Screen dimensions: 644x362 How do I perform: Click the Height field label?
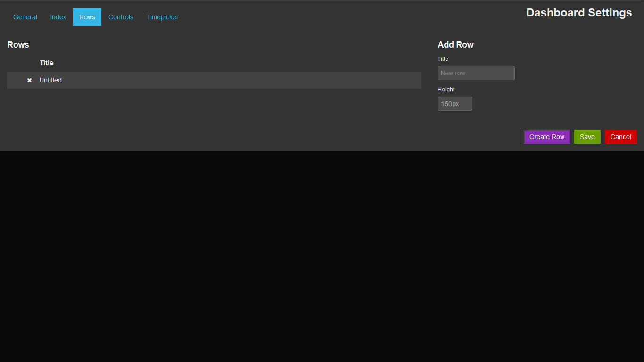(x=446, y=90)
